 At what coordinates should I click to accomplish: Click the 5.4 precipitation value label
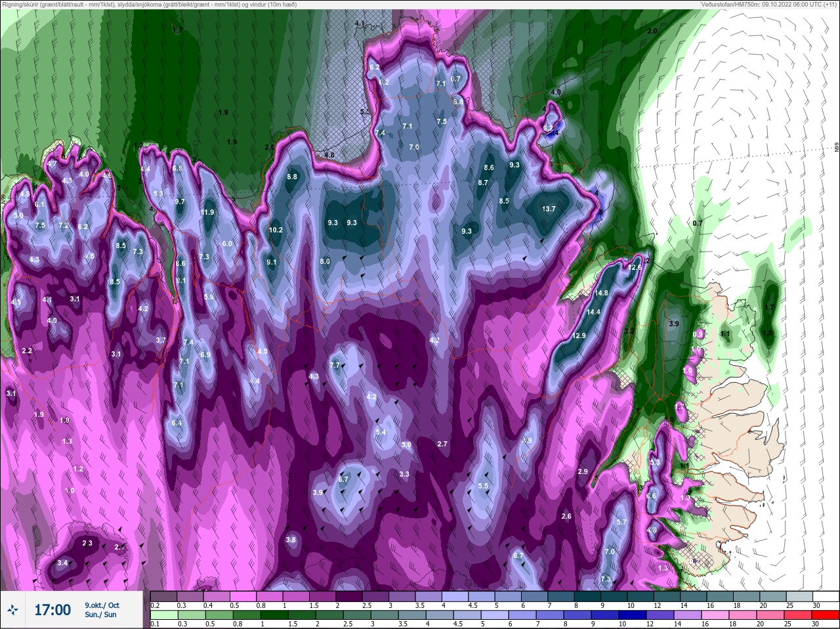tap(381, 432)
